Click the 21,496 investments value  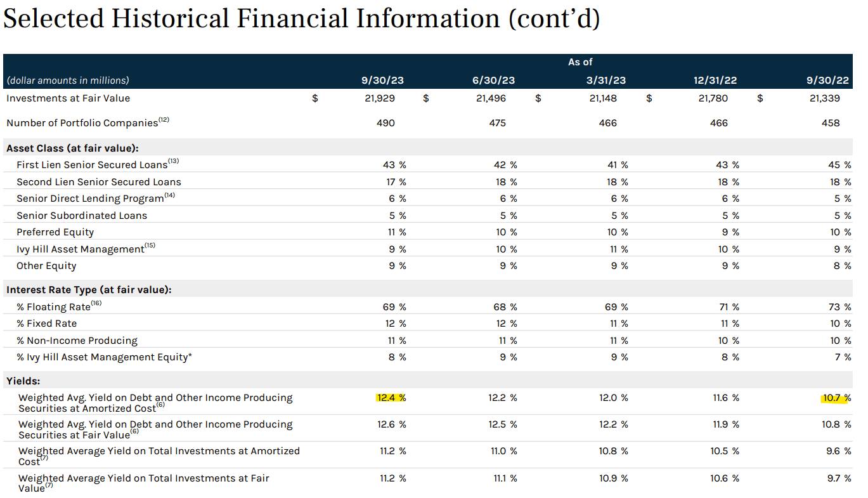491,98
